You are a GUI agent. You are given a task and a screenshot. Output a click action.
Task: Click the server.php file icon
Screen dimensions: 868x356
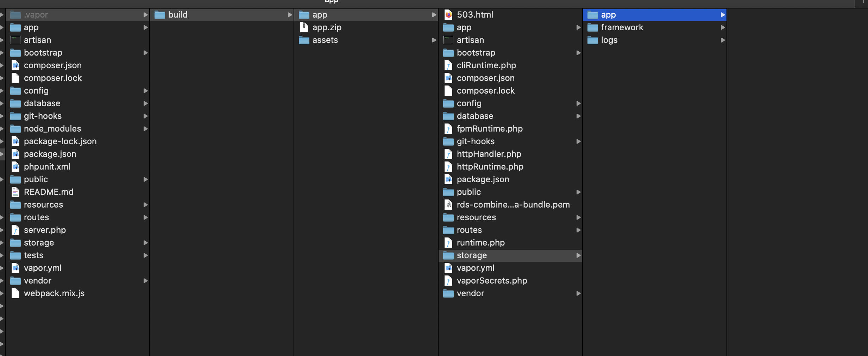tap(15, 230)
